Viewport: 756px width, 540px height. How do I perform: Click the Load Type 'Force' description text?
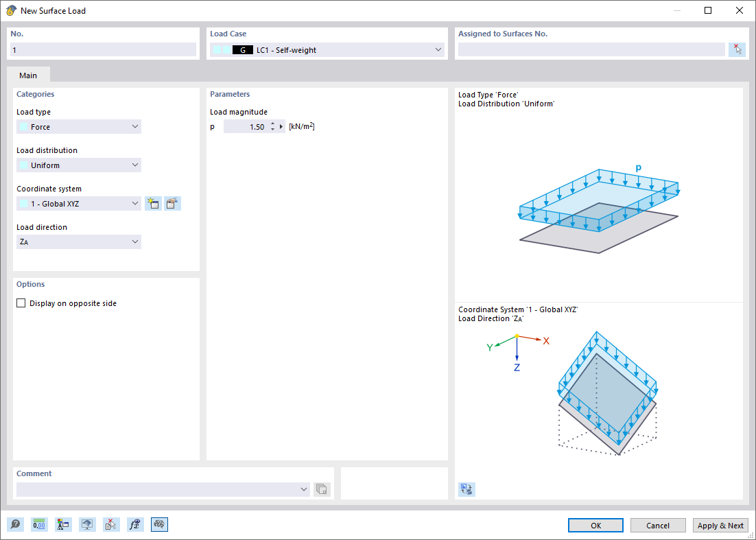pos(488,95)
